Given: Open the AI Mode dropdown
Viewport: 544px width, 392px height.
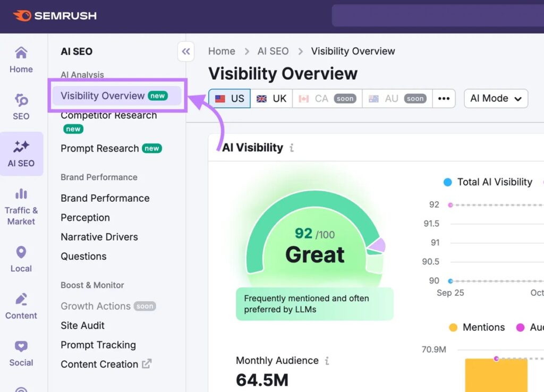Looking at the screenshot, I should 496,98.
